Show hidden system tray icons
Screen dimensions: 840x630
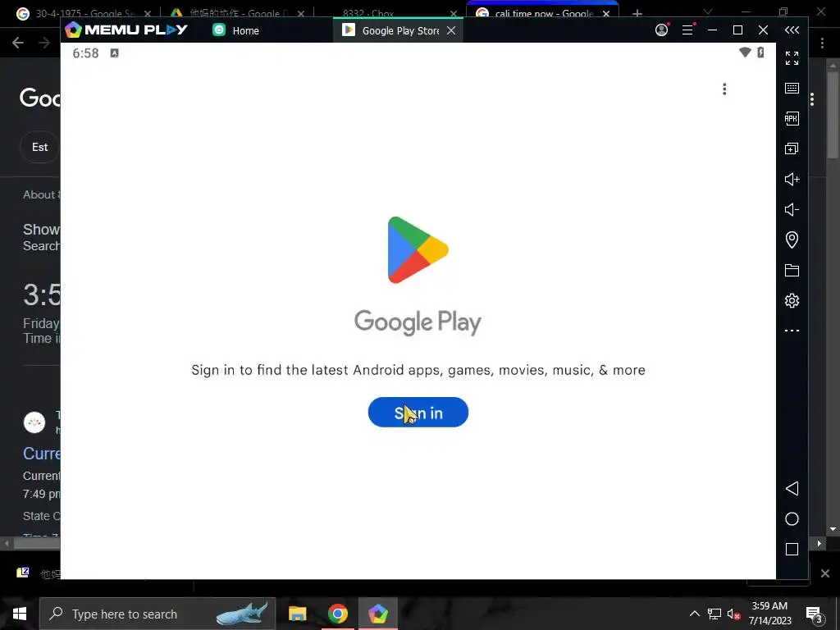tap(694, 614)
